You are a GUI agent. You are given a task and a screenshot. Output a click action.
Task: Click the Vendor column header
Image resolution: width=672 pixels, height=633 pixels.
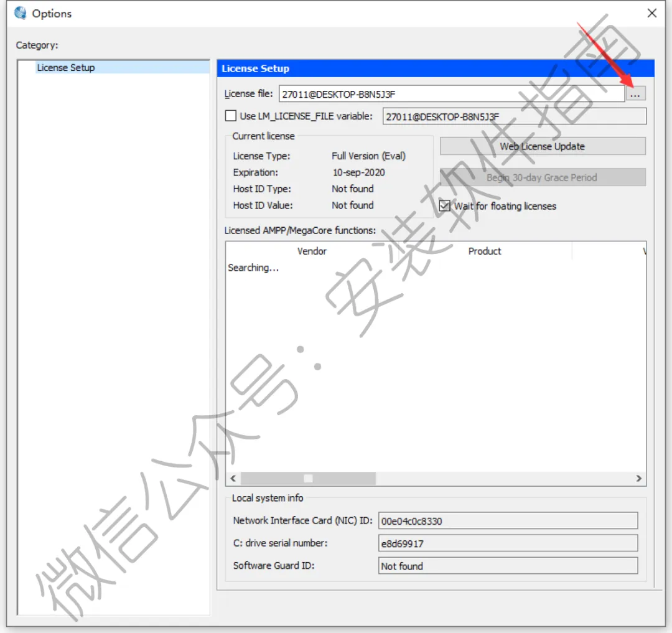pos(312,251)
